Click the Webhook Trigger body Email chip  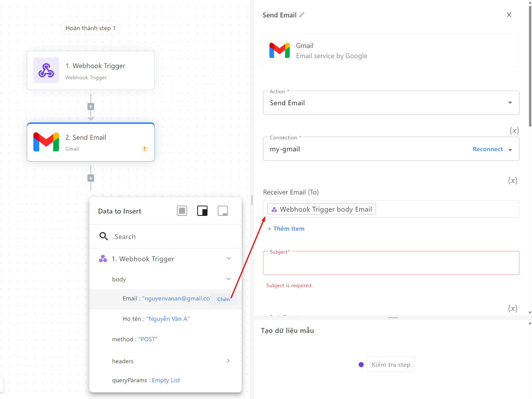tap(322, 209)
